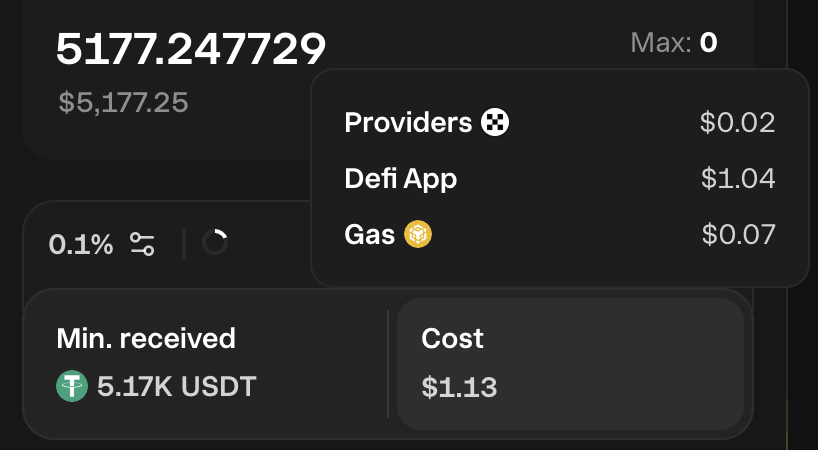Click the 5.17K USDT amount
This screenshot has width=818, height=450.
177,386
